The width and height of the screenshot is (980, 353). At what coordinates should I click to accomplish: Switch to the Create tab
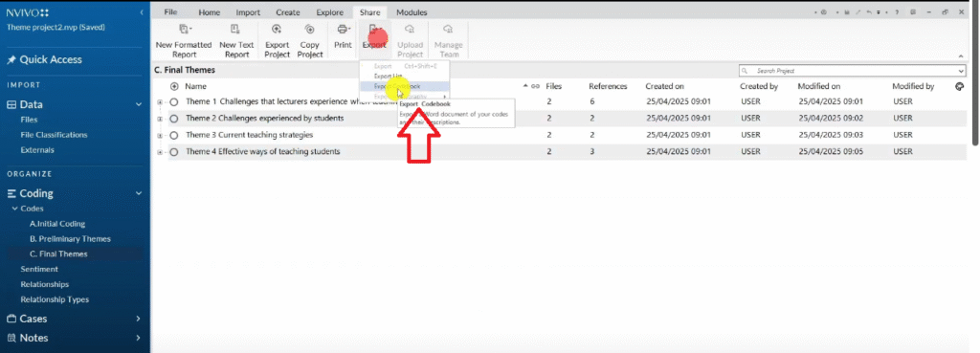(288, 12)
